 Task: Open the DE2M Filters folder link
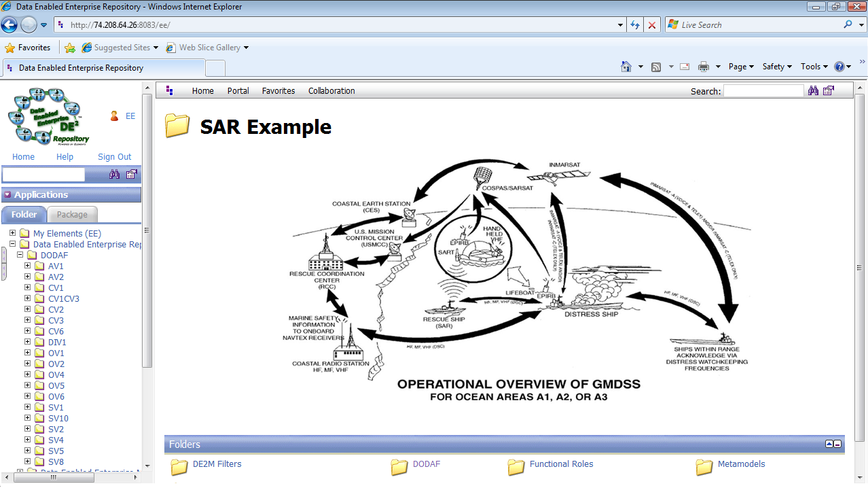tap(217, 464)
